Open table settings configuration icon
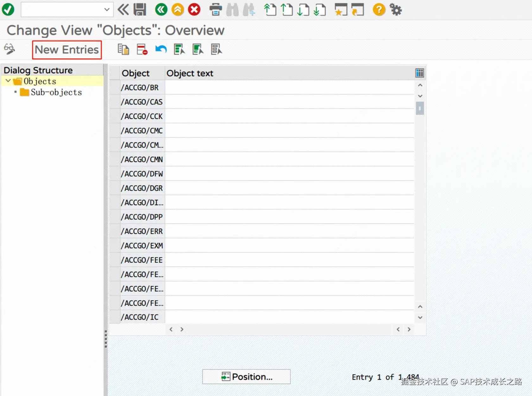This screenshot has width=532, height=396. click(420, 73)
